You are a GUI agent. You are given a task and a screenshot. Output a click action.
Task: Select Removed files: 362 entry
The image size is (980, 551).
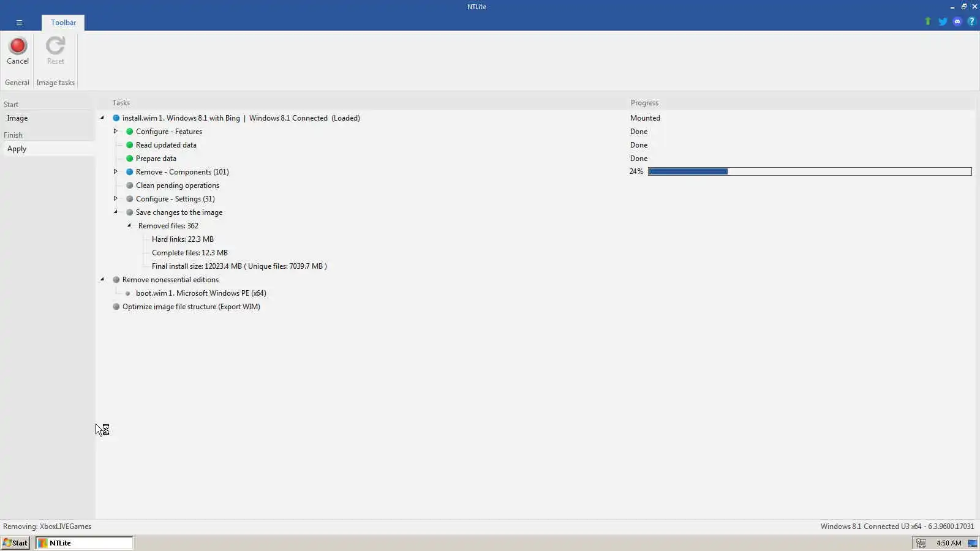point(168,226)
